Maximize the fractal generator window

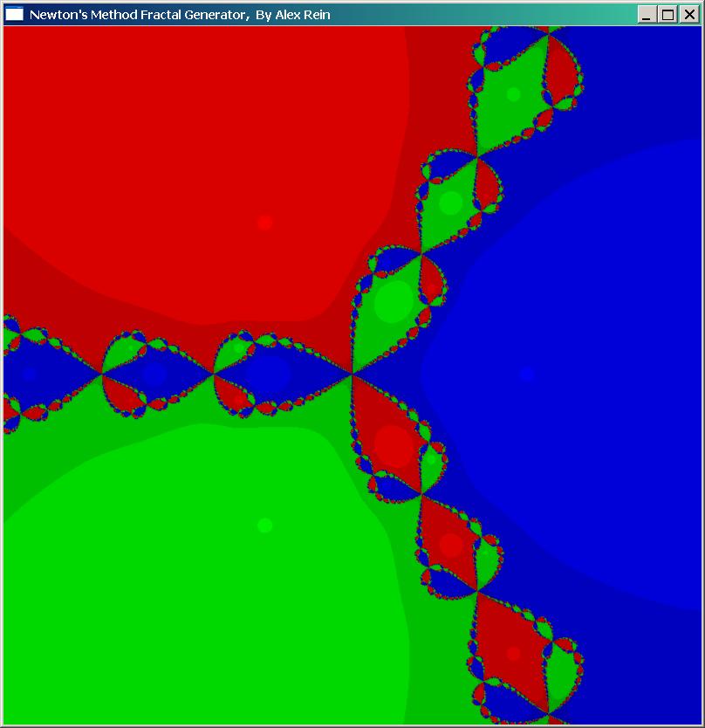click(667, 14)
